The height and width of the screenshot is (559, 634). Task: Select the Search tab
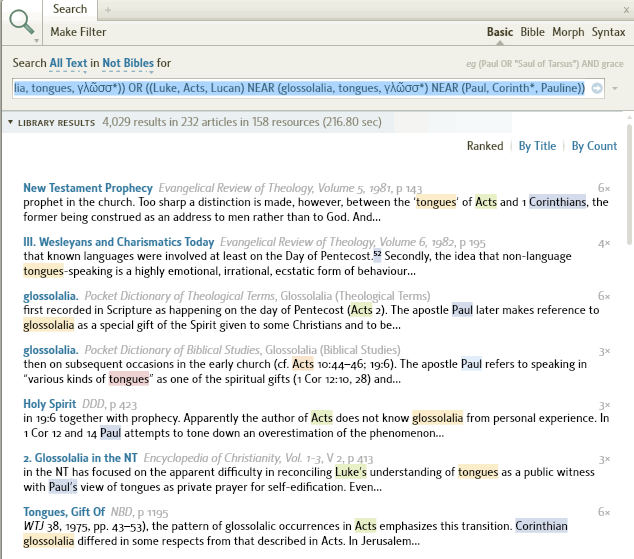[70, 9]
